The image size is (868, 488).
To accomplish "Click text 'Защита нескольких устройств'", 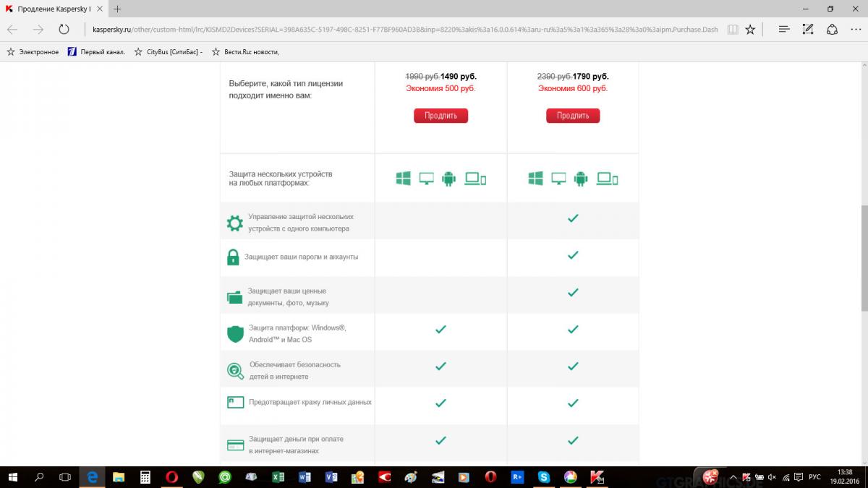I will [x=281, y=174].
